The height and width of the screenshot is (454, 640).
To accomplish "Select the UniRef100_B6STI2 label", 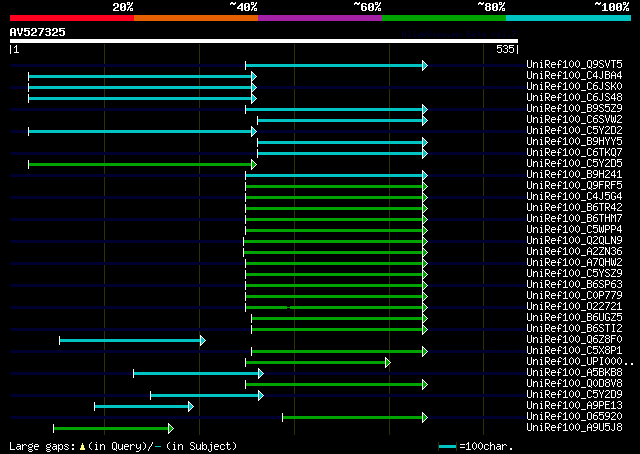I will coord(574,329).
